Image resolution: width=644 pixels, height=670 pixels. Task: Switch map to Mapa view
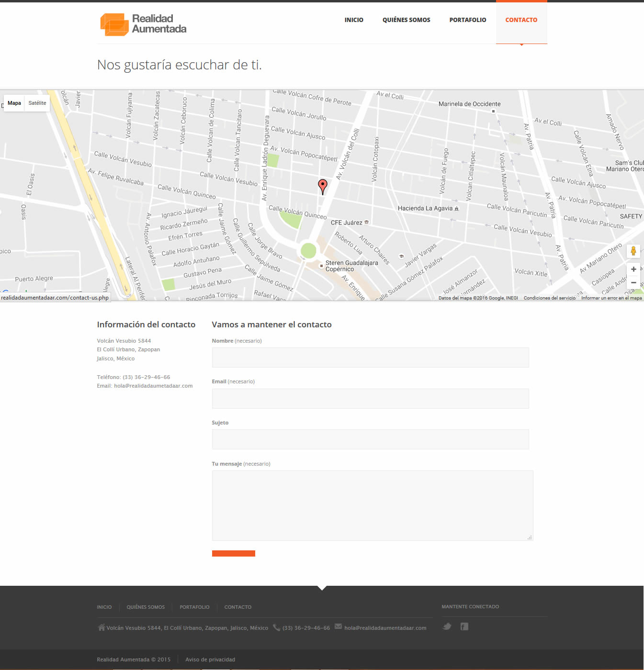click(x=14, y=103)
